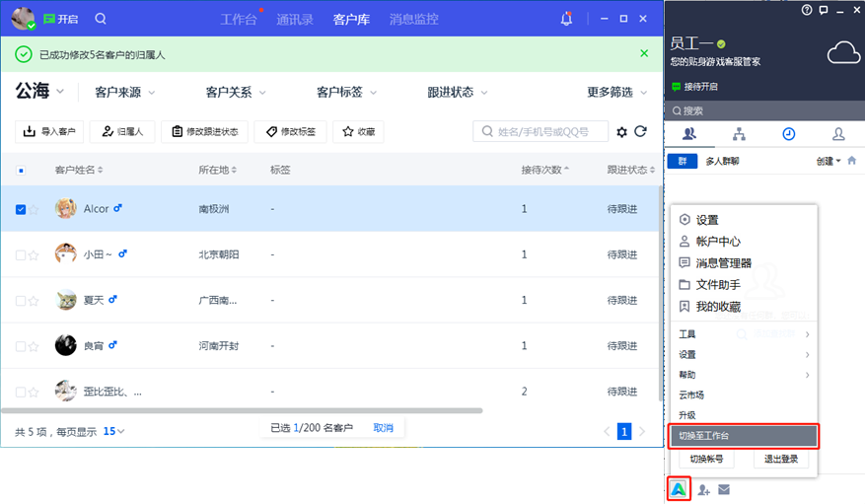Click the 修改标签 button
Viewport: 865px width, 504px height.
[x=291, y=132]
